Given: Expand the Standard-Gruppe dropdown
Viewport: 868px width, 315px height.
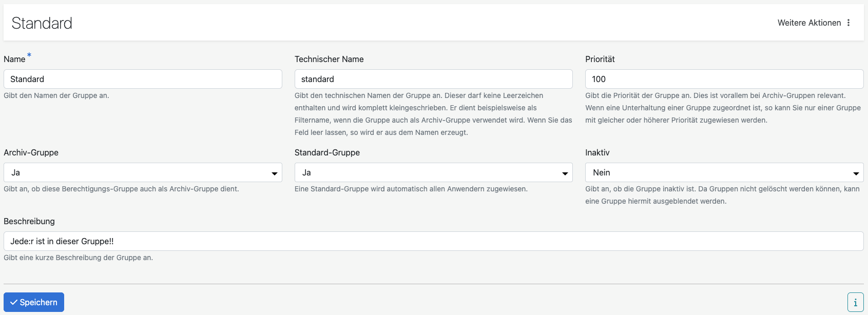Looking at the screenshot, I should click(433, 172).
